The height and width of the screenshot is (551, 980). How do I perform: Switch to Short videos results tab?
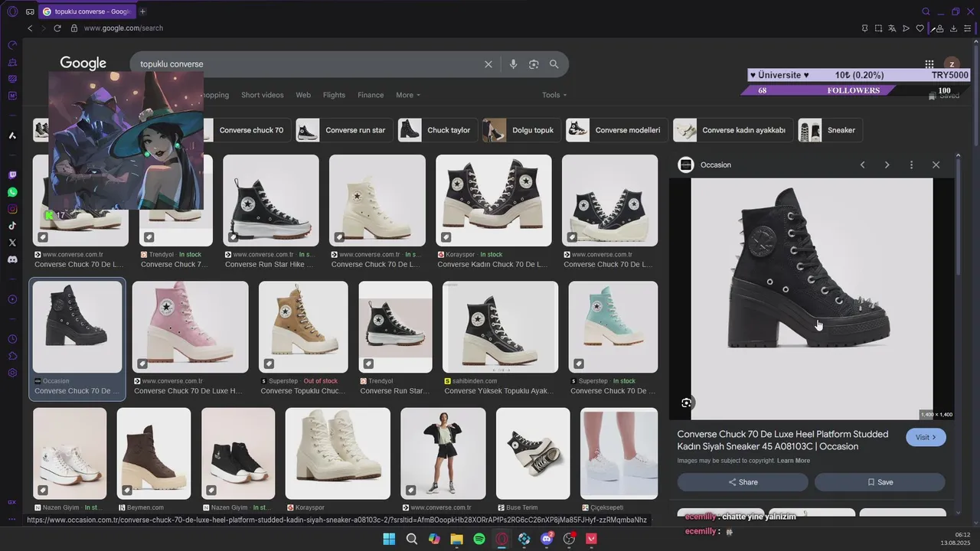(263, 95)
